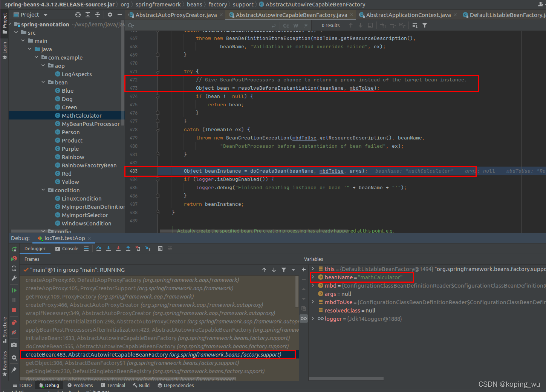This screenshot has height=392, width=546.
Task: Collapse the src folder in Project tree
Action: pos(16,32)
